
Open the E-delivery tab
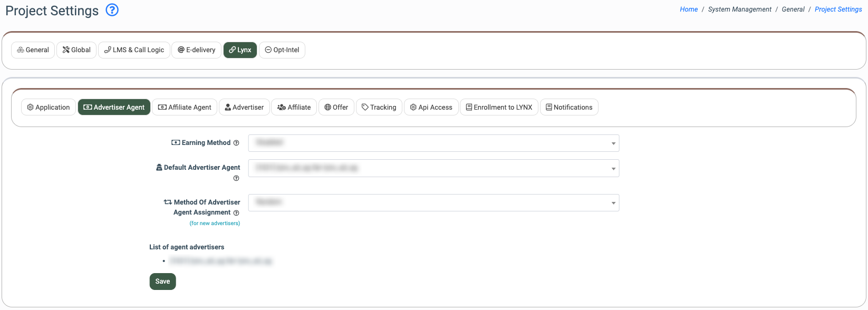point(196,50)
